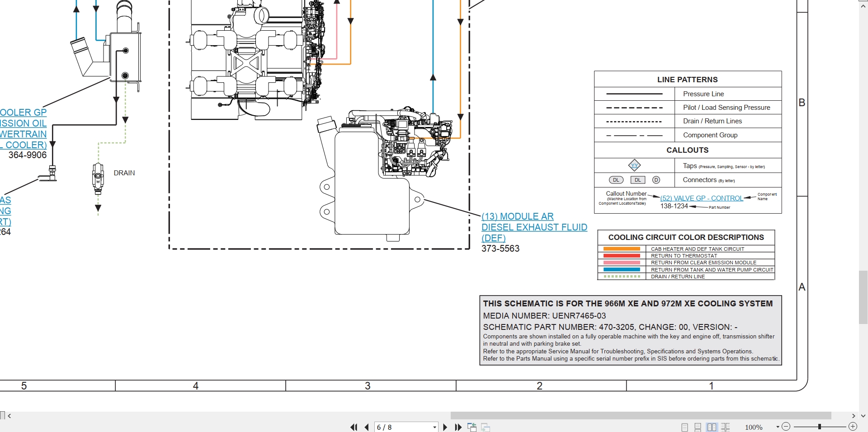Enable continuous scrolling page view
The image size is (868, 432).
(x=698, y=427)
